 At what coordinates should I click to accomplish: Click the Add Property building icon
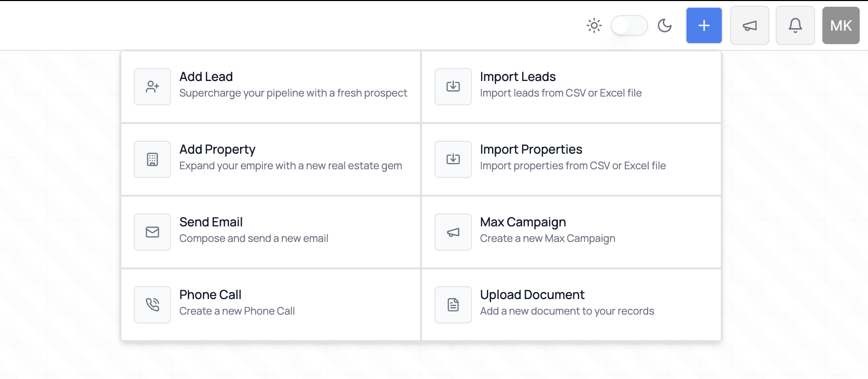click(152, 159)
